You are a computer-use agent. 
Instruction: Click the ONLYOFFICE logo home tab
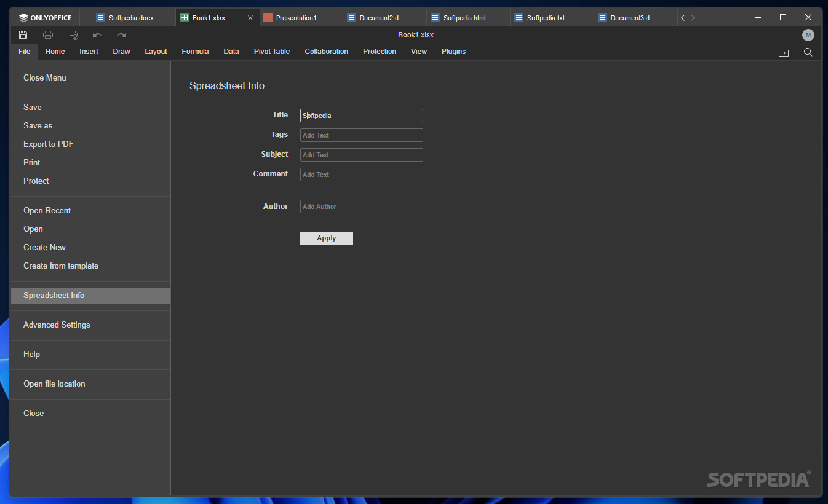click(x=46, y=18)
